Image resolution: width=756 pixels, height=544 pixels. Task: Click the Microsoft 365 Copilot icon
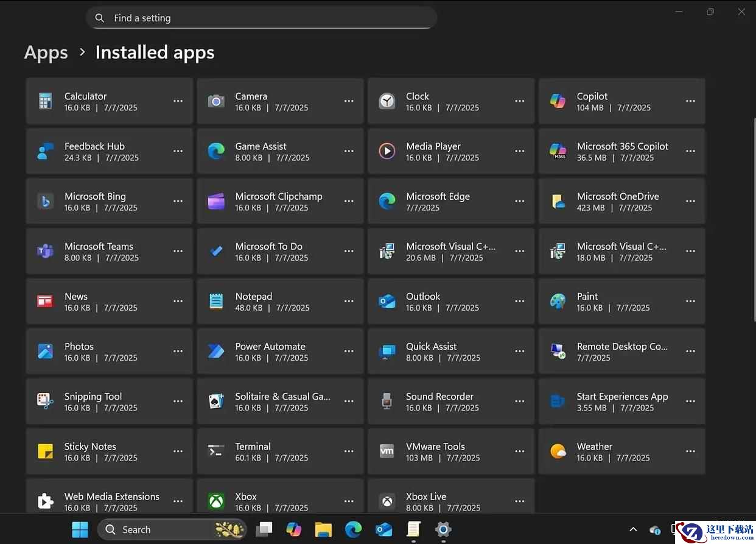558,151
